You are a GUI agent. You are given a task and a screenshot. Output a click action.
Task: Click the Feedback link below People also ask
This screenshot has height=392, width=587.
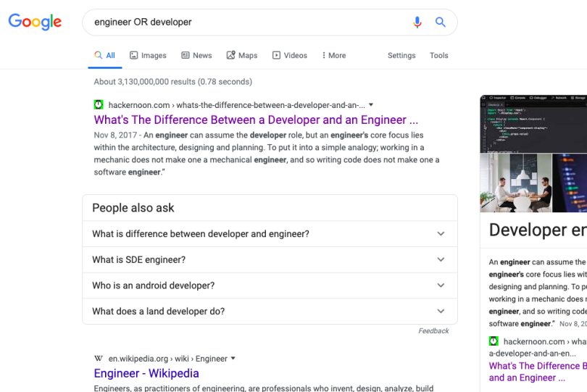click(x=433, y=331)
